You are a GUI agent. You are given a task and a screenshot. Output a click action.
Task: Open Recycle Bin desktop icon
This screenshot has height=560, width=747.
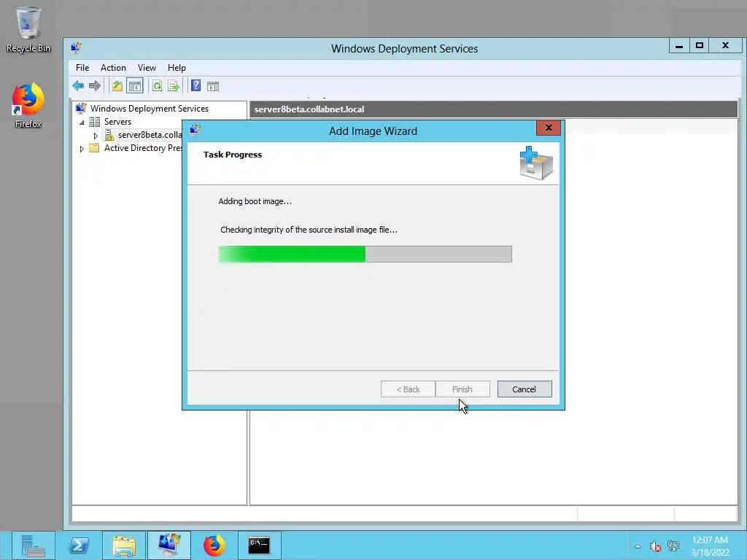tap(28, 29)
